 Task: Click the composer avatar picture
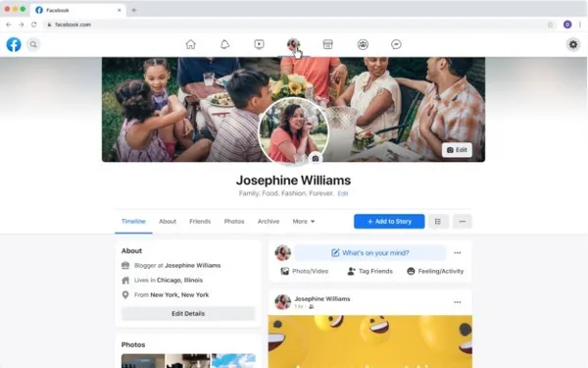tap(283, 253)
